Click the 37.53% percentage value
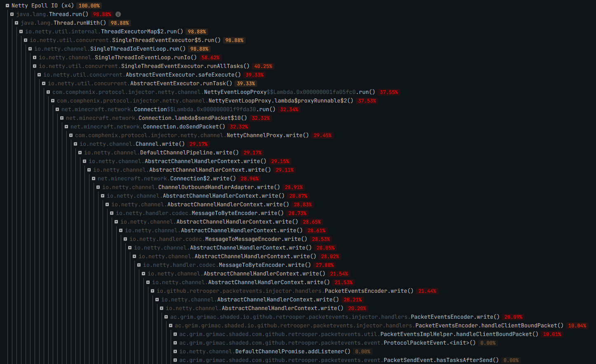The image size is (596, 364). 367,101
